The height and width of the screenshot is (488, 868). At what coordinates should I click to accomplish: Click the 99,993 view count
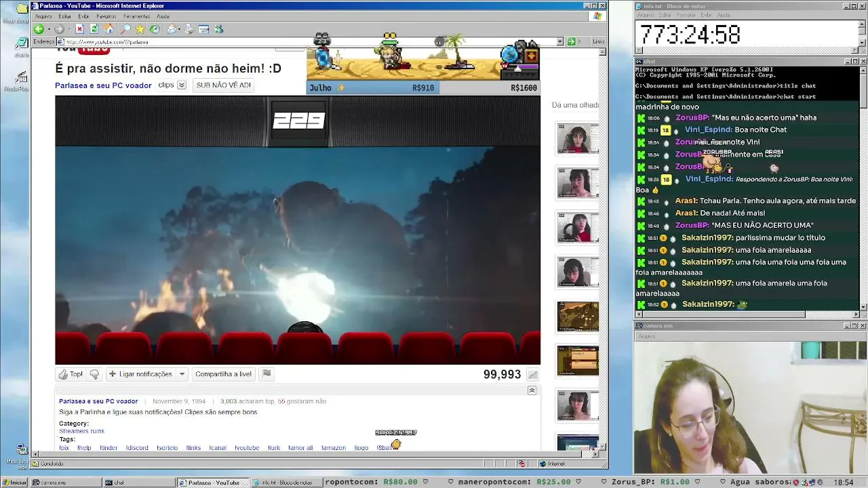tap(502, 374)
